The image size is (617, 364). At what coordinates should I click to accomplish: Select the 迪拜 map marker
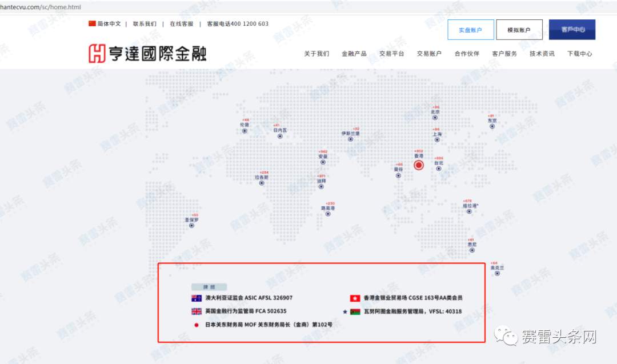click(x=321, y=186)
